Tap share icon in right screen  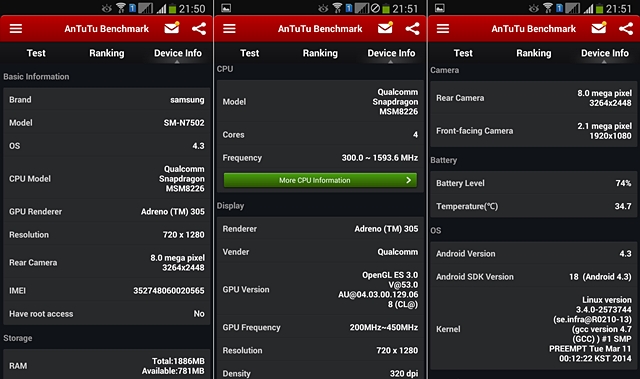(x=626, y=29)
